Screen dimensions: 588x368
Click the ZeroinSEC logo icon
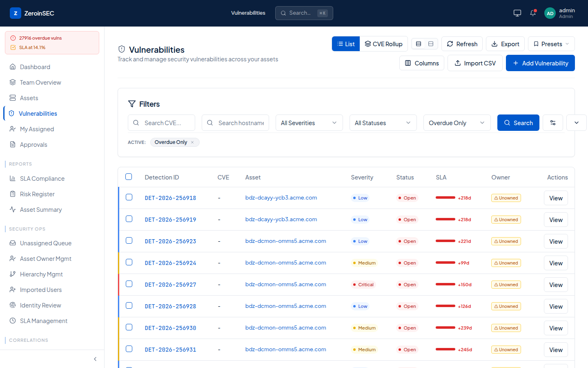tap(16, 13)
